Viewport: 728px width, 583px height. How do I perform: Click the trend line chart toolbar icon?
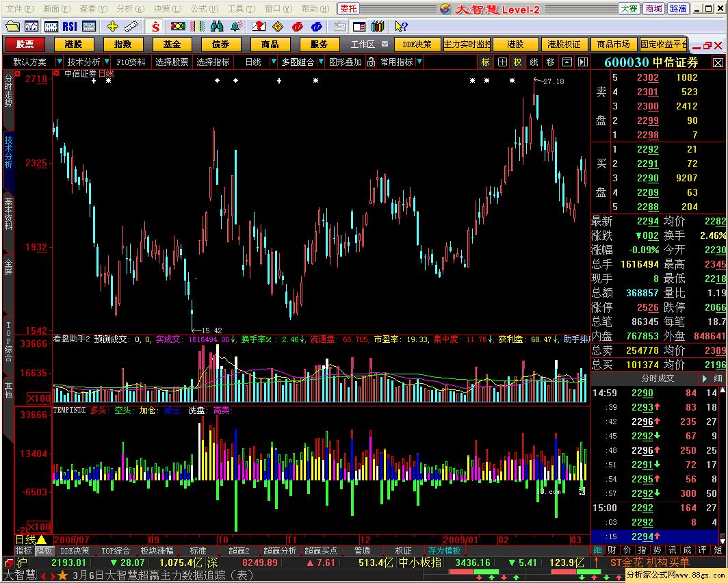[31, 27]
